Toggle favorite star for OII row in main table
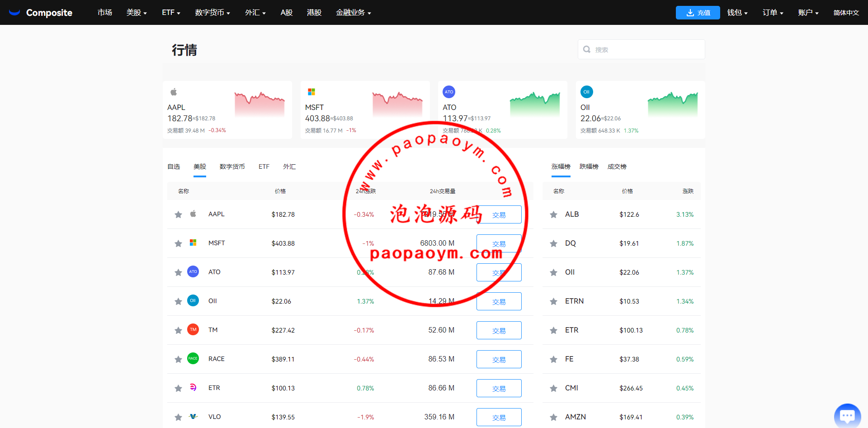 [x=178, y=301]
